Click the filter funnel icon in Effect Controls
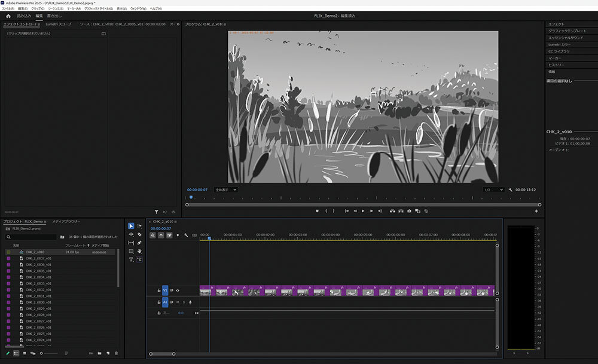The image size is (598, 364). pyautogui.click(x=156, y=212)
